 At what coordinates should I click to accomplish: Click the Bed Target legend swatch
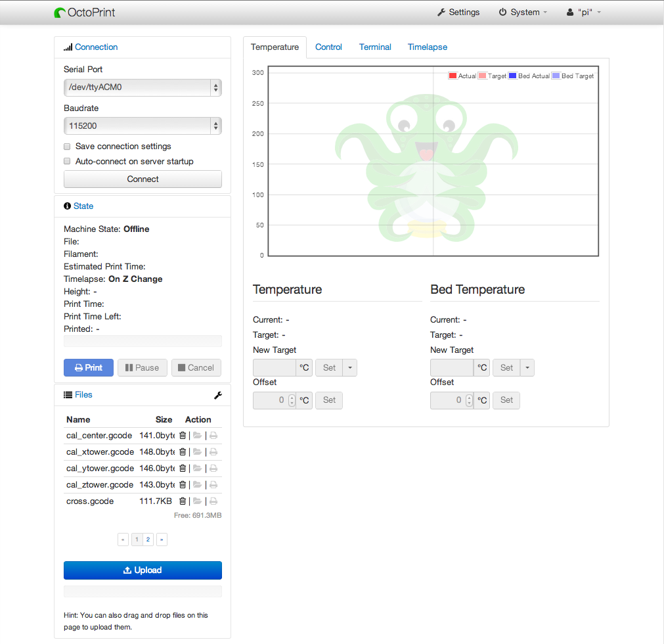(x=556, y=76)
